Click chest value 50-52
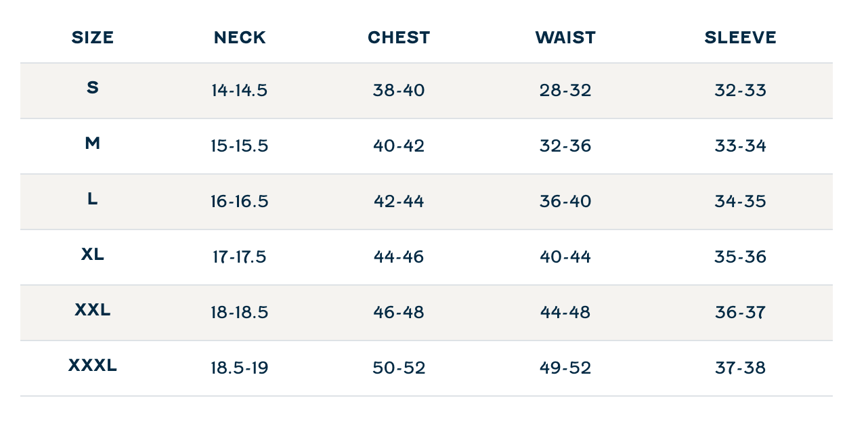 (399, 368)
